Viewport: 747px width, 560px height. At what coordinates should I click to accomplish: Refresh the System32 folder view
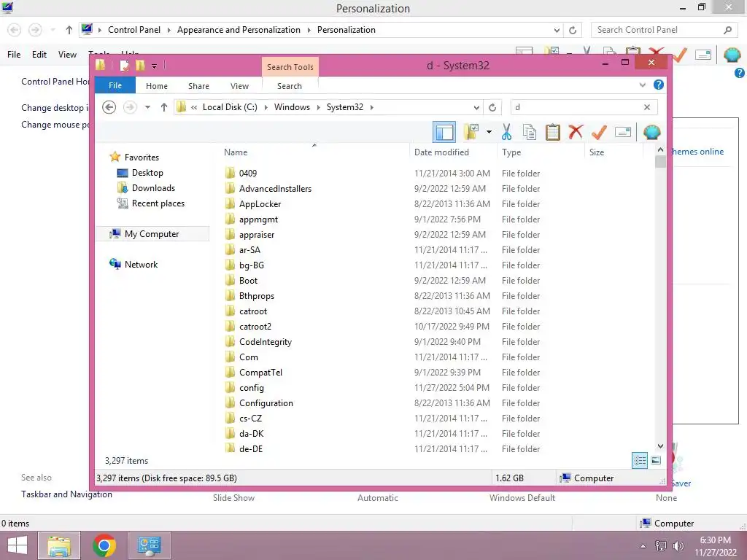coord(492,107)
